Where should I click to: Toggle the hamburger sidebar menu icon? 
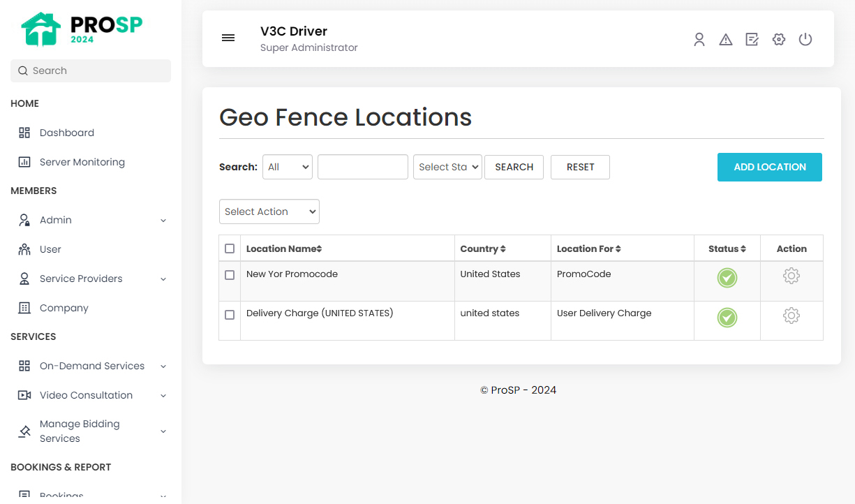(x=228, y=38)
